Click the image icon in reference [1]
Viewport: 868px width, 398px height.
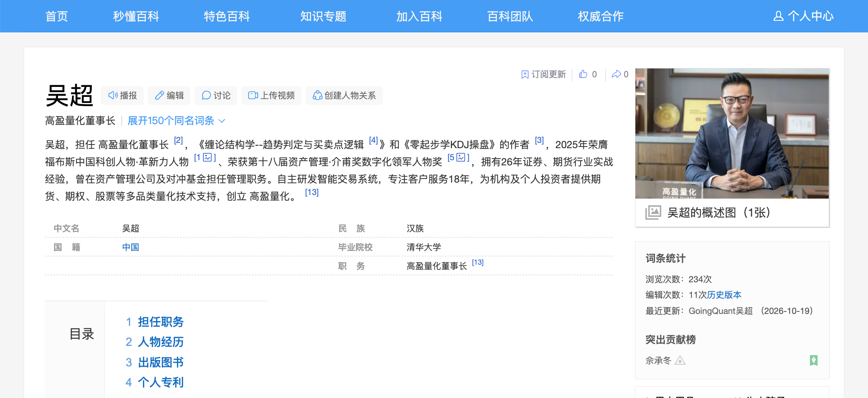tap(207, 157)
